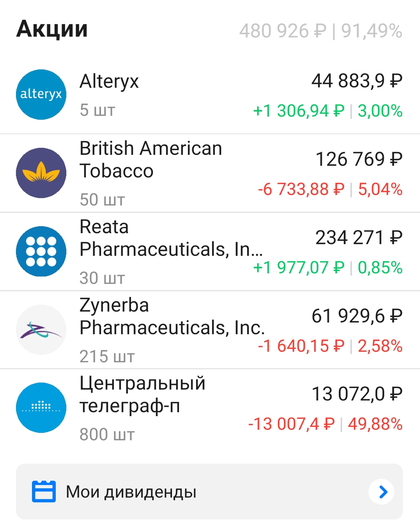This screenshot has width=420, height=528.
Task: Click Alteryx value 44 883,9 ₽
Action: pos(357,81)
